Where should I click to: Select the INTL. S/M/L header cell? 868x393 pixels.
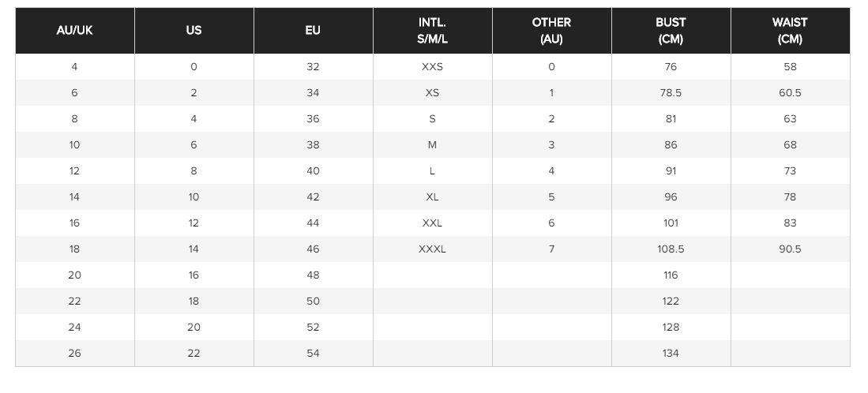[432, 31]
